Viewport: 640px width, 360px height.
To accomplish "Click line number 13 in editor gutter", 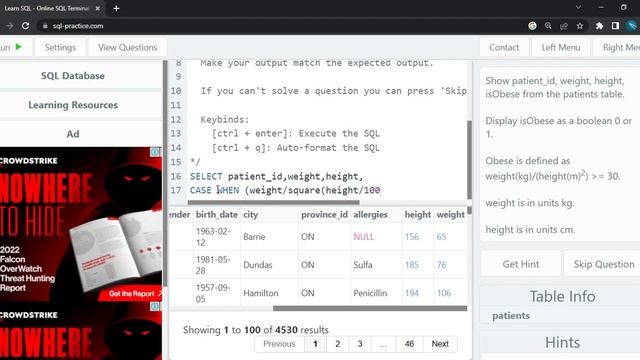I will (x=176, y=133).
